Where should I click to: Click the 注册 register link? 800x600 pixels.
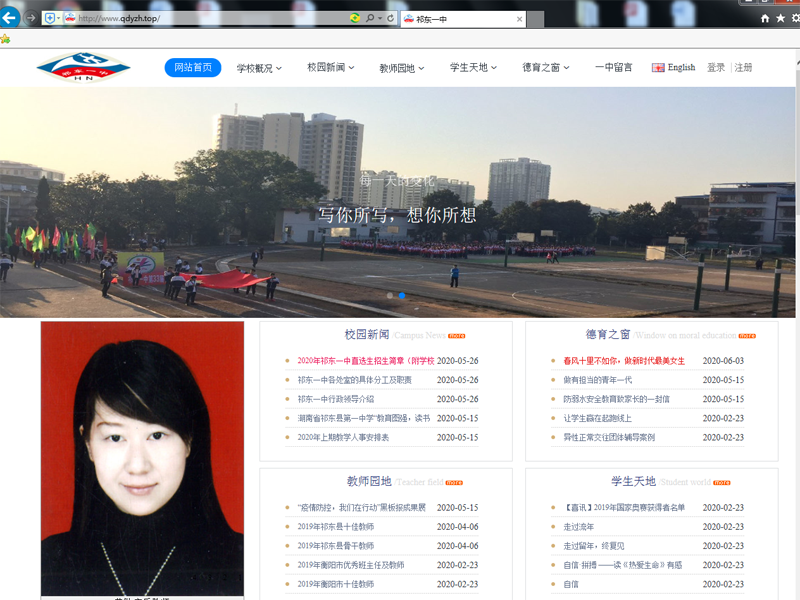click(x=743, y=67)
